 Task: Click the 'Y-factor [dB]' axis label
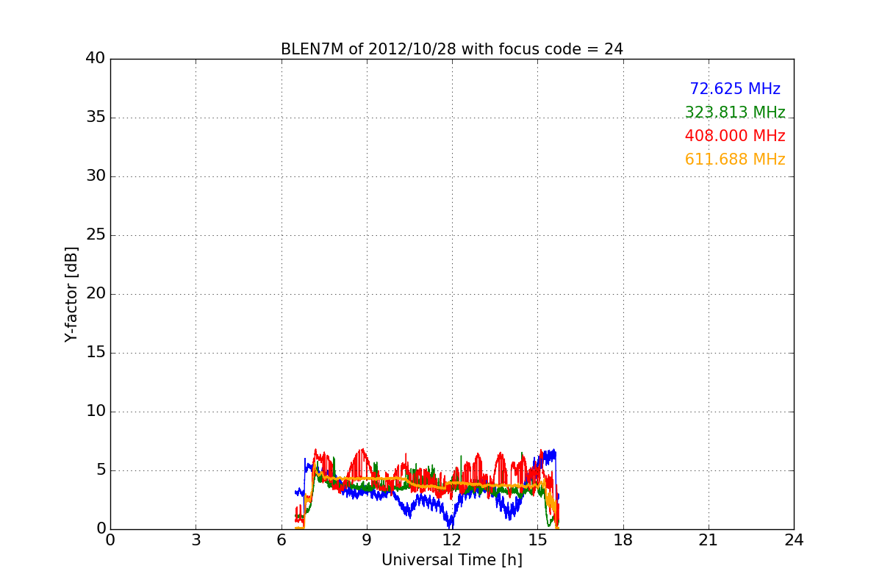tap(71, 294)
